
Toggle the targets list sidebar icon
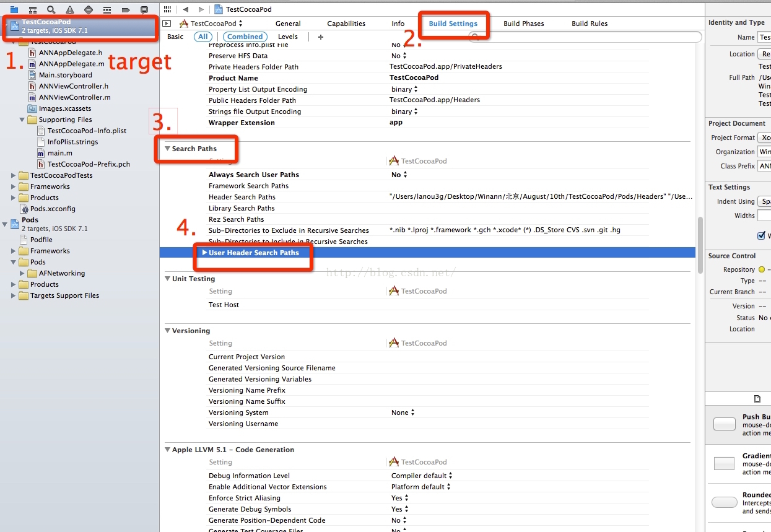click(x=166, y=24)
